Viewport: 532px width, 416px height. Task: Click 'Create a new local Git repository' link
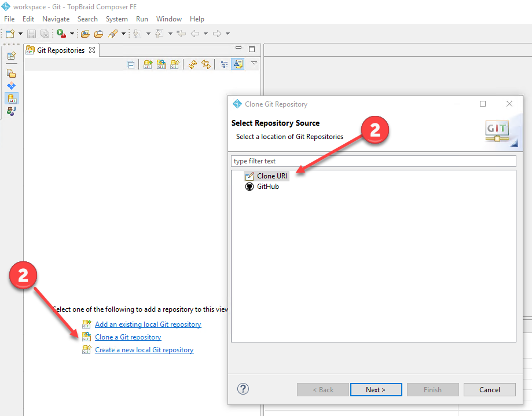(144, 350)
